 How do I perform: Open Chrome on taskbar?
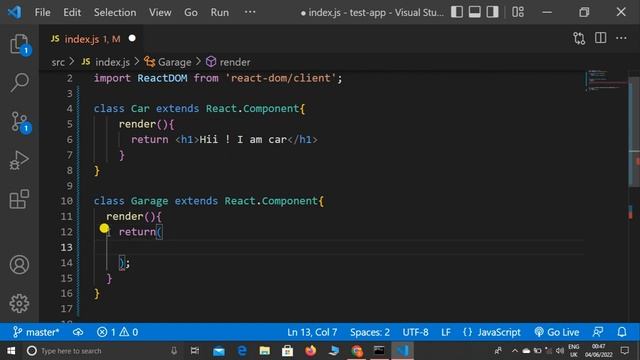coord(357,351)
